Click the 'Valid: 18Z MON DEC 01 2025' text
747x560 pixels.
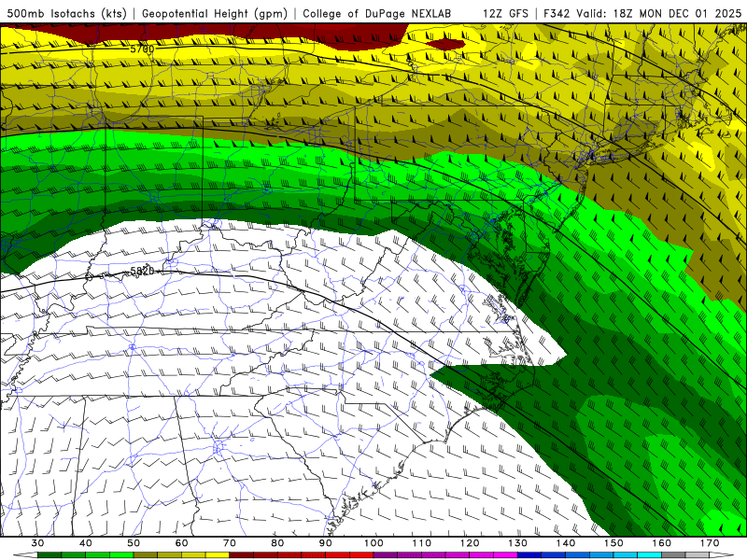(659, 13)
